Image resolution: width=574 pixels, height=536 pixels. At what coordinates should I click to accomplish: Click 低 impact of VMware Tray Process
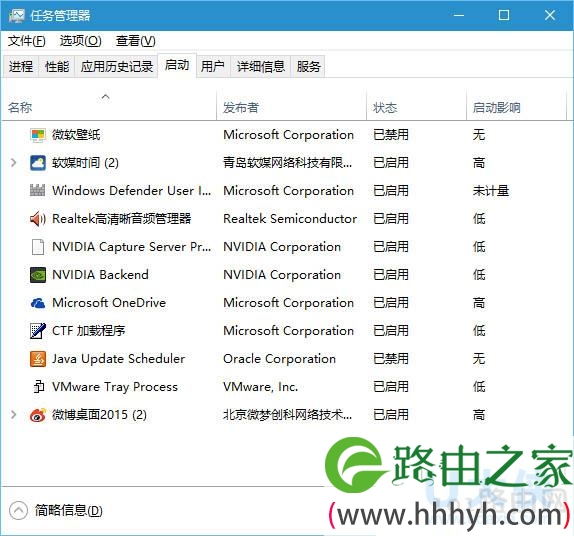click(479, 387)
